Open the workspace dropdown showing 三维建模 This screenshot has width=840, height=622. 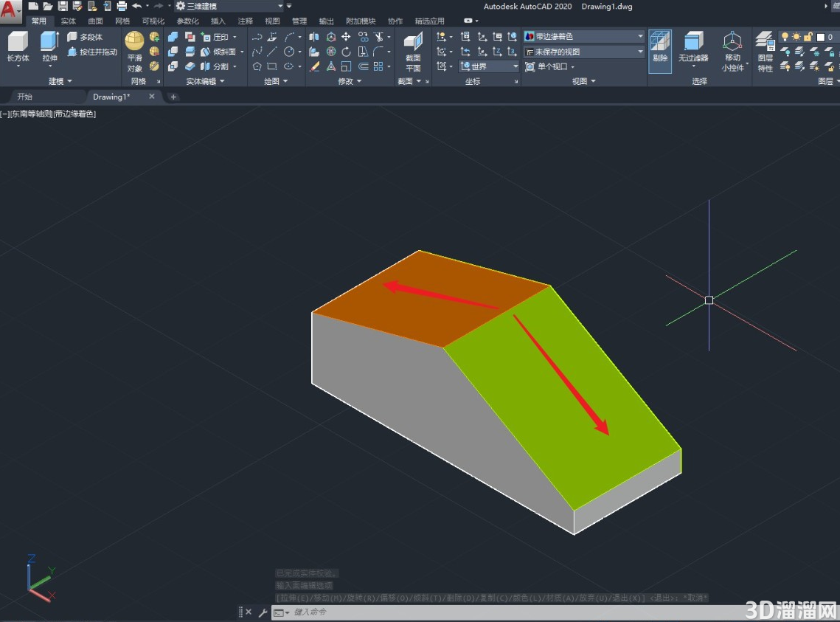231,6
